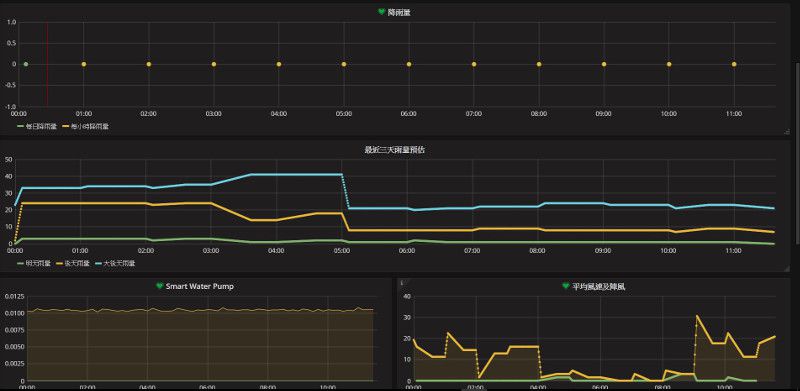Click the green heart alert icon beside 降雨量
800x391 pixels.
tap(381, 12)
